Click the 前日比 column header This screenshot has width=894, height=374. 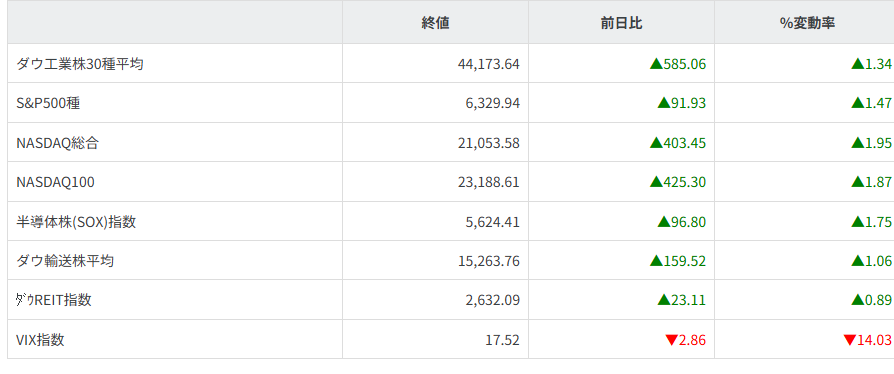tap(621, 22)
